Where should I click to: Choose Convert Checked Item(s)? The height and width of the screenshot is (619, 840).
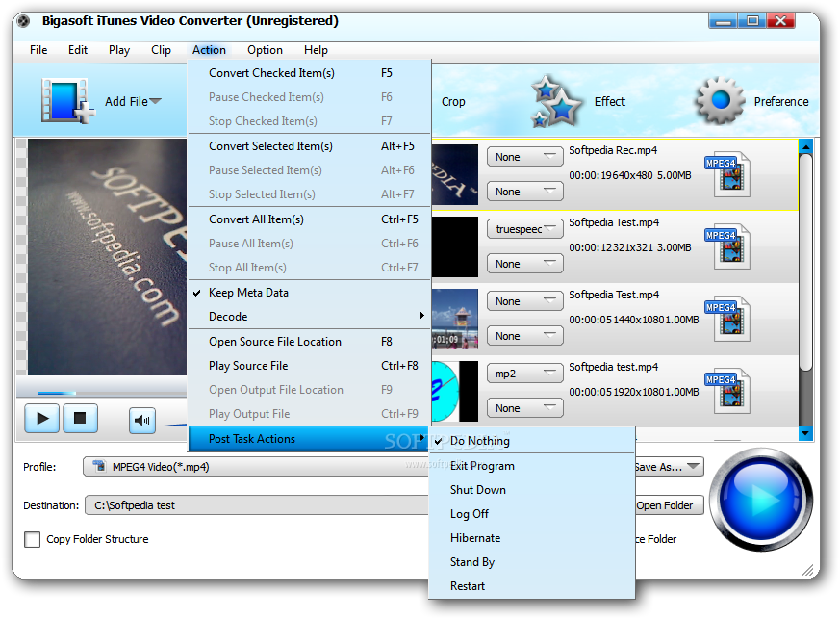[310, 73]
